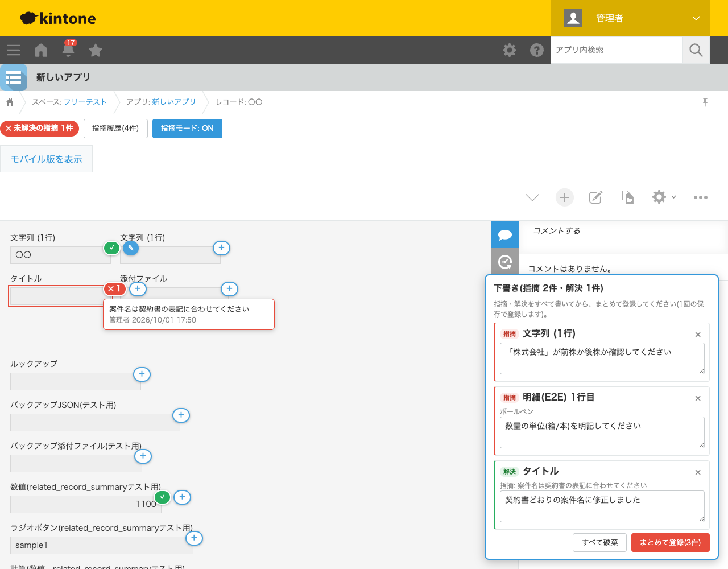Click the blue pencil marker on 文字列 field
The width and height of the screenshot is (728, 569).
pos(131,248)
